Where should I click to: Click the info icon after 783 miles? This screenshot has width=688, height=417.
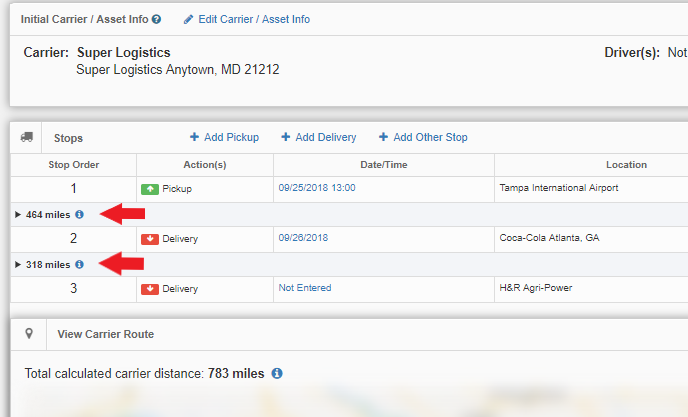click(x=277, y=373)
